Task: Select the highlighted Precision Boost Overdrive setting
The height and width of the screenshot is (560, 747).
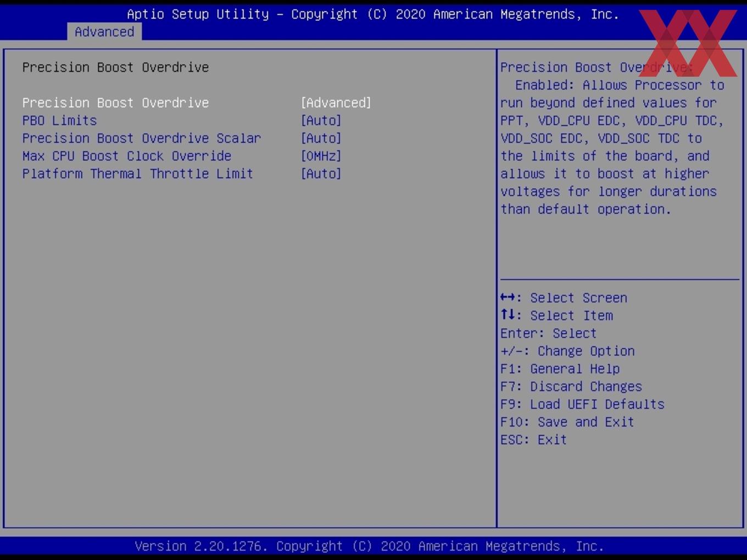Action: [115, 103]
